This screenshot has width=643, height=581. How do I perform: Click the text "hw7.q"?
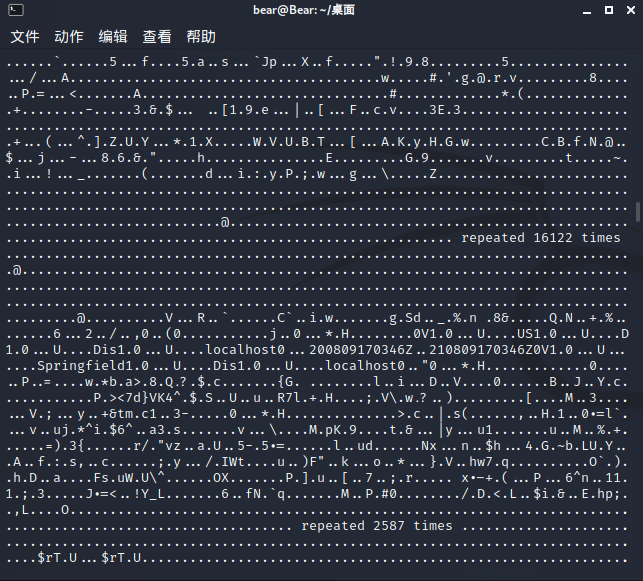coord(489,462)
